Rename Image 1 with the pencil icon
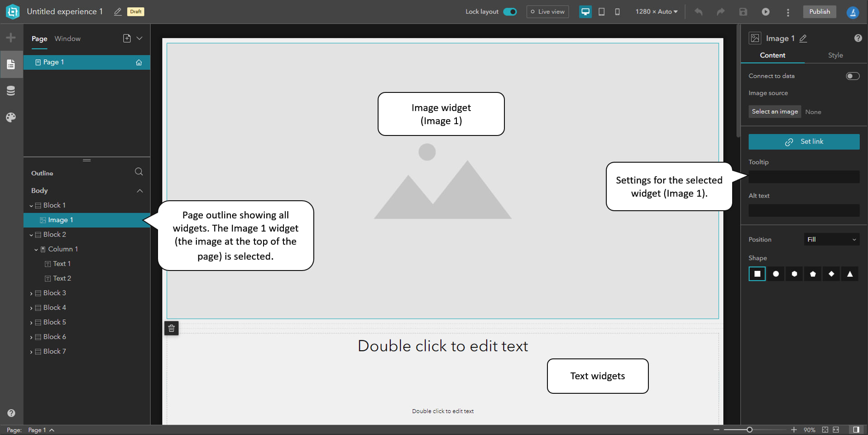Screen dimensions: 868x435 [803, 39]
